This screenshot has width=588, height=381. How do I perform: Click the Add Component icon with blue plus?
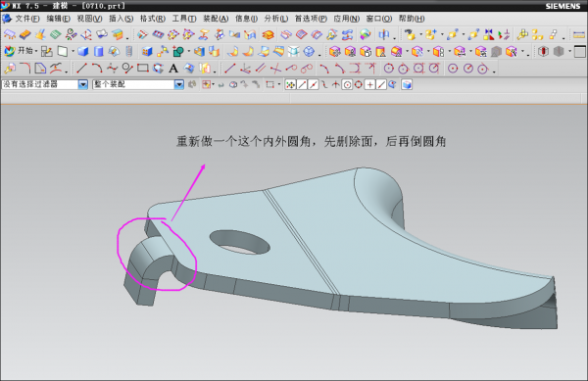[x=430, y=35]
